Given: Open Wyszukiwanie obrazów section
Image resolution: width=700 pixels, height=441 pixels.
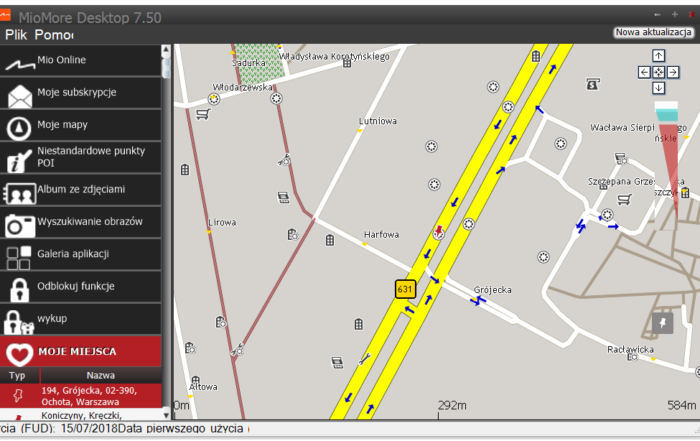Looking at the screenshot, I should (x=80, y=222).
